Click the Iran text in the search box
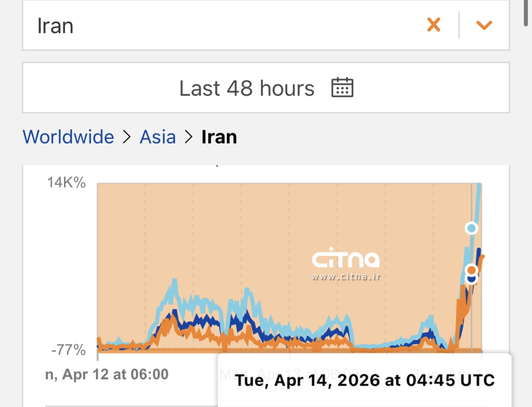532x407 pixels. coord(55,26)
